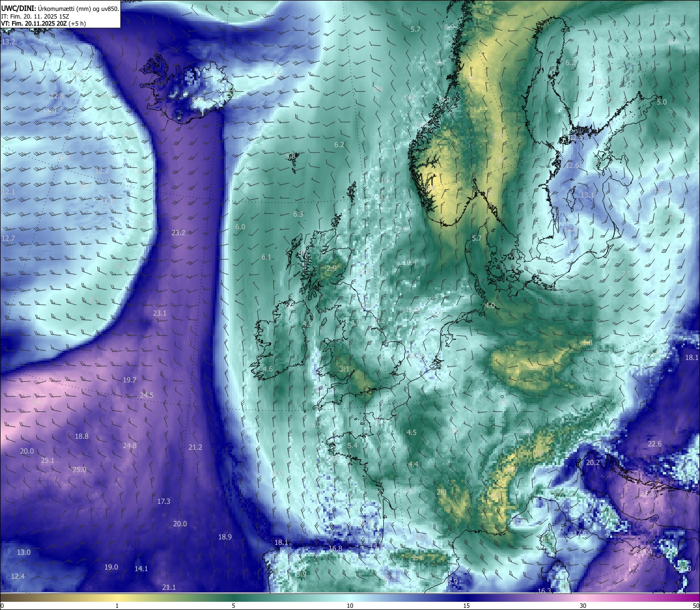This screenshot has width=700, height=610.
Task: Click the 24.5 map value
Action: [x=147, y=395]
